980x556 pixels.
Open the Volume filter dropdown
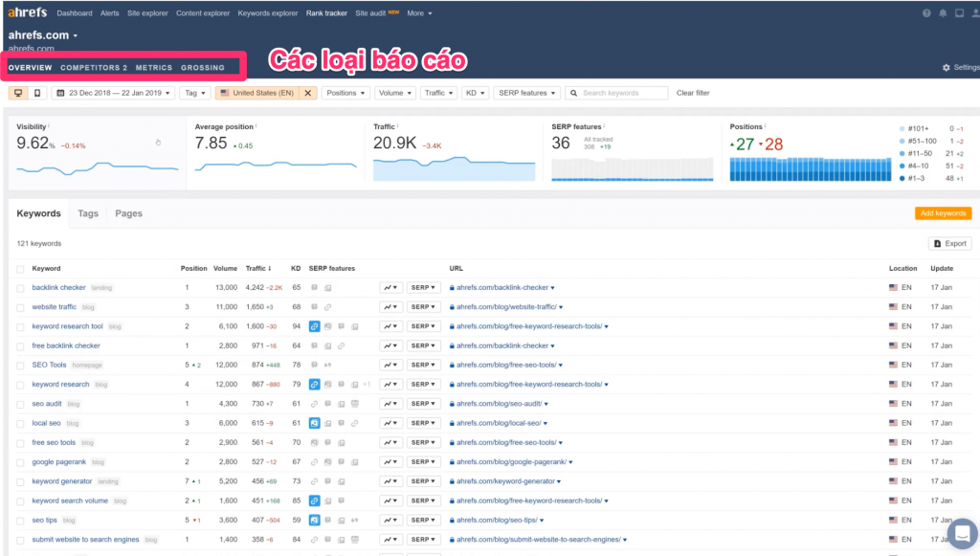pos(395,93)
